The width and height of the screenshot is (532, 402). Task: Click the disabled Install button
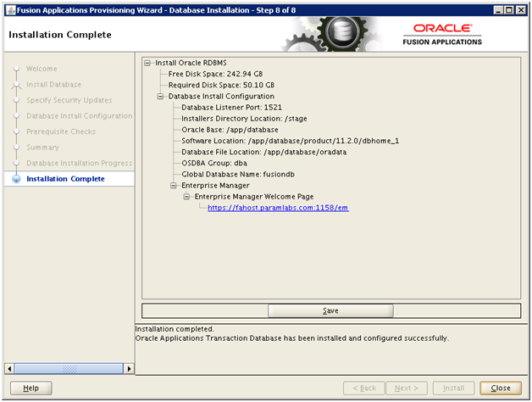(x=453, y=388)
